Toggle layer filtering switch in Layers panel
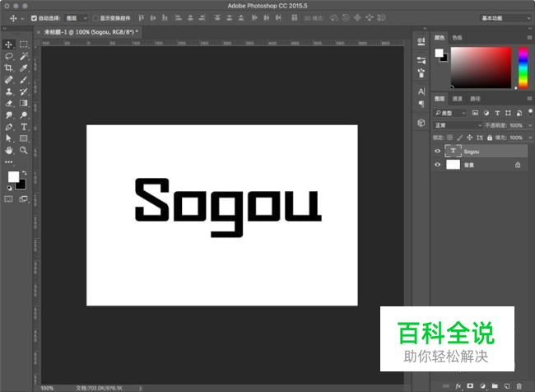 [x=530, y=112]
